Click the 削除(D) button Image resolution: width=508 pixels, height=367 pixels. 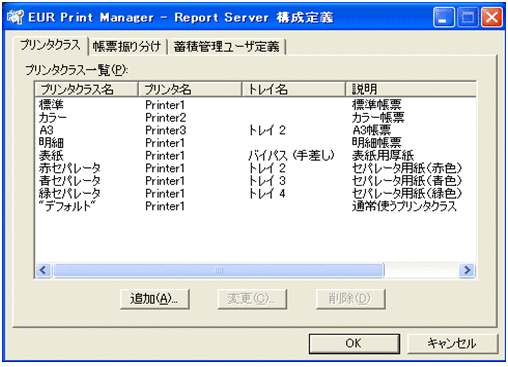coord(350,299)
